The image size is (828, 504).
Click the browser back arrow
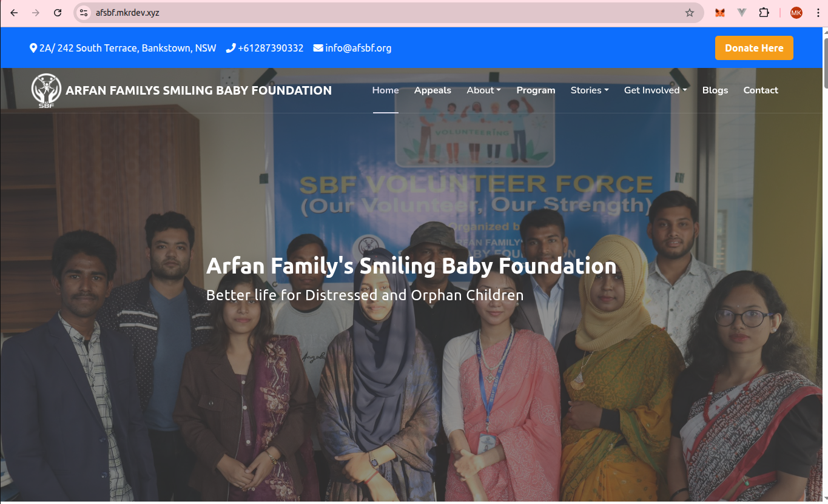(14, 13)
